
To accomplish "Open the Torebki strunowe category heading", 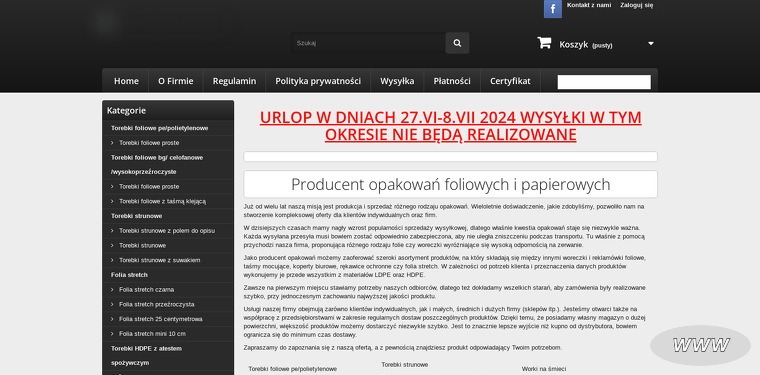I will click(136, 216).
